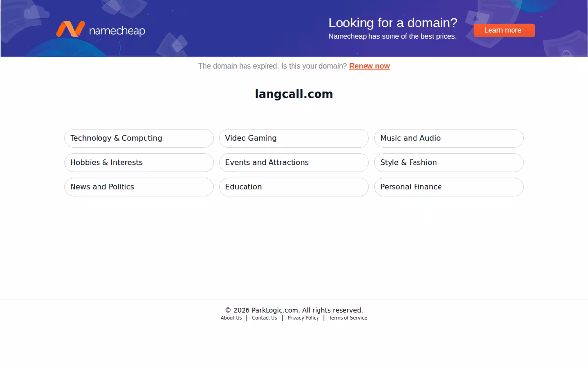Select the Personal Finance category
Screen dimensions: 588x368
pos(449,187)
